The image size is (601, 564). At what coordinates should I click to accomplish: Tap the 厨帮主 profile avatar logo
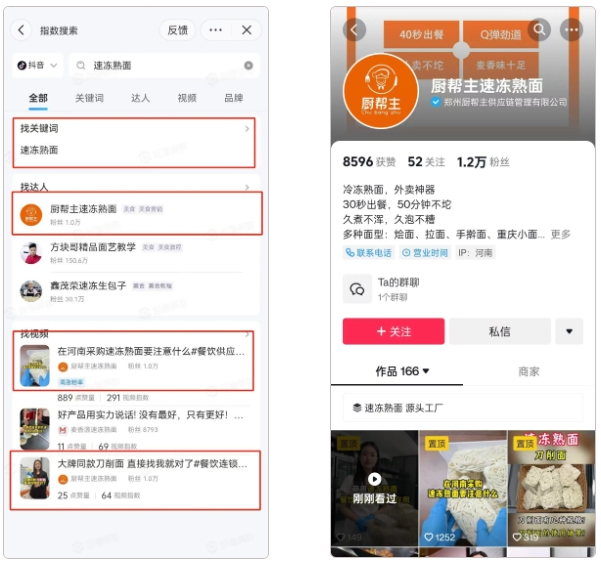click(x=381, y=91)
